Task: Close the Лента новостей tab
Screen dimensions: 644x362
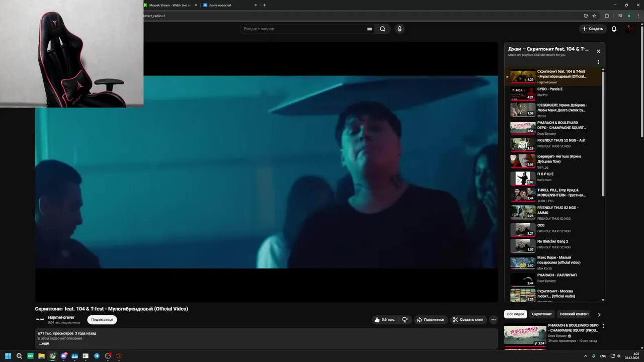Action: 256,5
